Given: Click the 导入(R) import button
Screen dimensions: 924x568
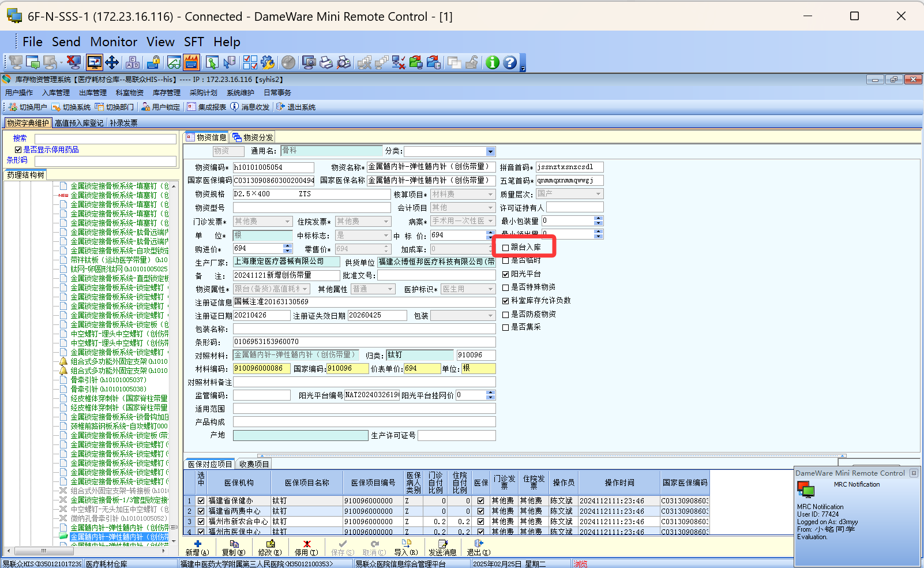Looking at the screenshot, I should click(x=406, y=548).
